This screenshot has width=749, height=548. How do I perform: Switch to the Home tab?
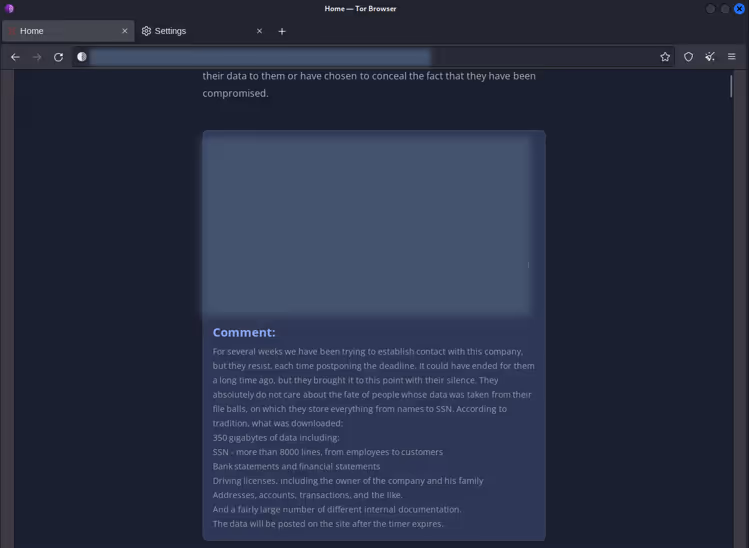(x=68, y=31)
